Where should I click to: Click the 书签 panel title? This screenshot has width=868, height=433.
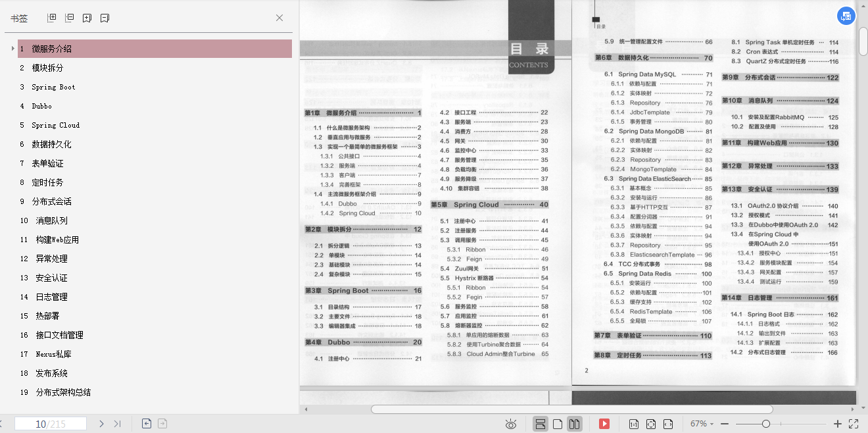pos(19,18)
